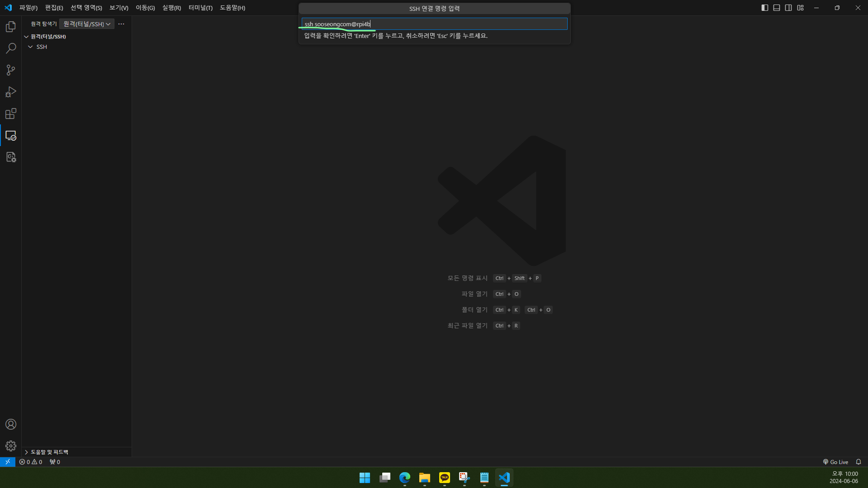Click the ports forwarded indicator showing 0
Screen dimensions: 868x488
click(55, 462)
